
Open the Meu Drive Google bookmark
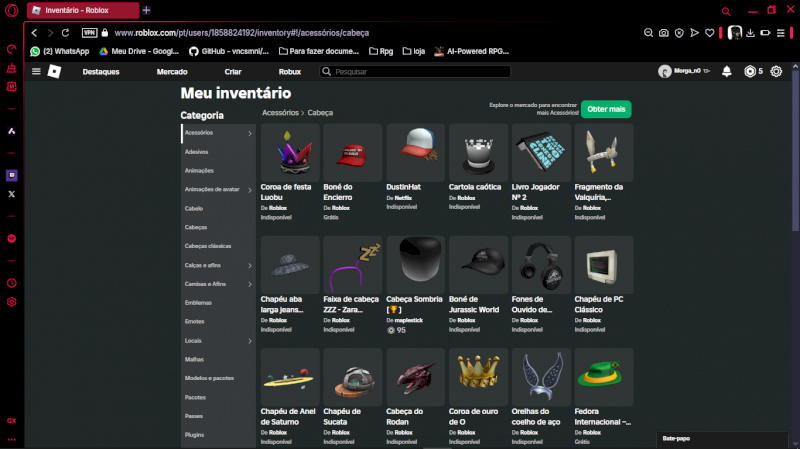139,51
